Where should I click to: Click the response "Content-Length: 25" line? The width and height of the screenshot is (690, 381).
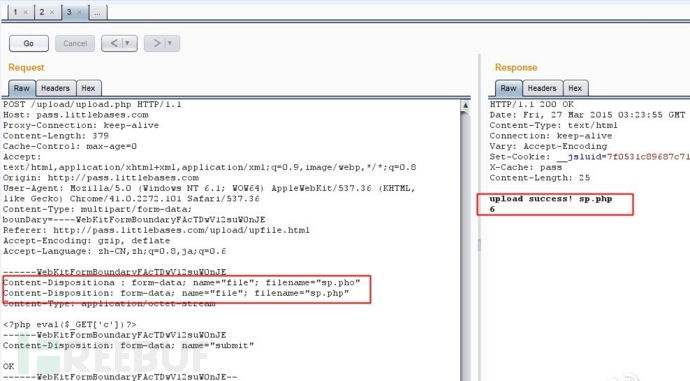[540, 178]
